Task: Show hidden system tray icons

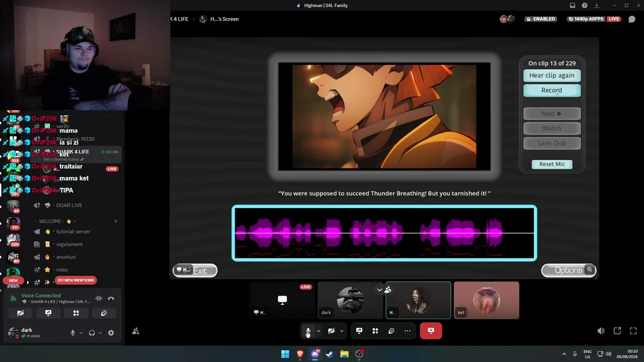Action: pos(564,354)
